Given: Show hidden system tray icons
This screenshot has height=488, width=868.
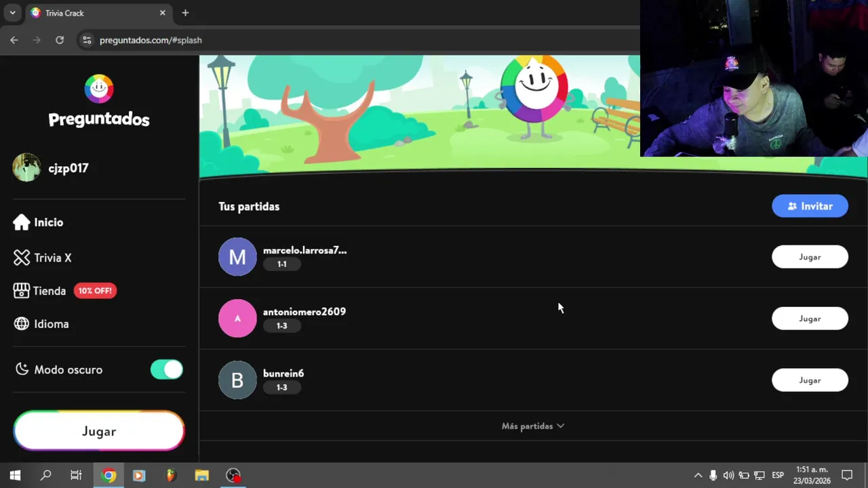Looking at the screenshot, I should point(698,475).
